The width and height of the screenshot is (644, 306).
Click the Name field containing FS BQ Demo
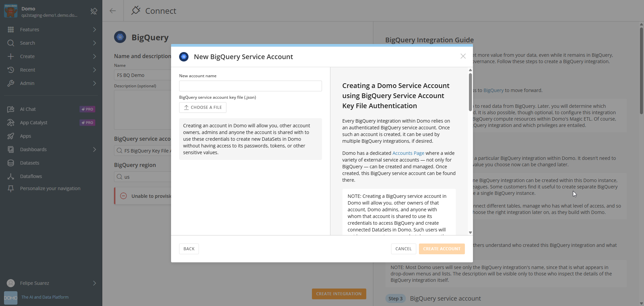click(x=143, y=75)
